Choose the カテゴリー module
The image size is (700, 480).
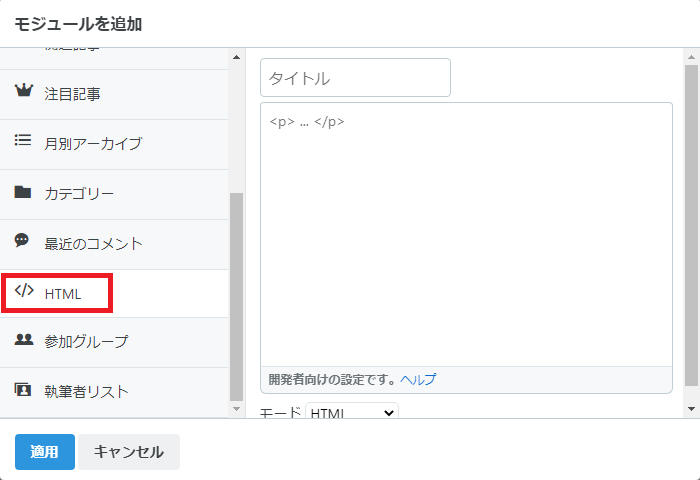coord(114,194)
